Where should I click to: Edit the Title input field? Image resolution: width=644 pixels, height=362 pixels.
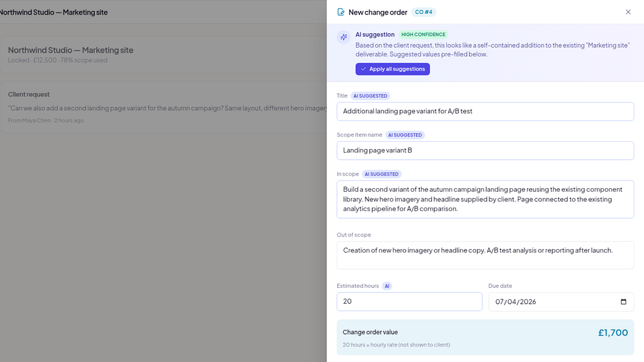click(485, 111)
